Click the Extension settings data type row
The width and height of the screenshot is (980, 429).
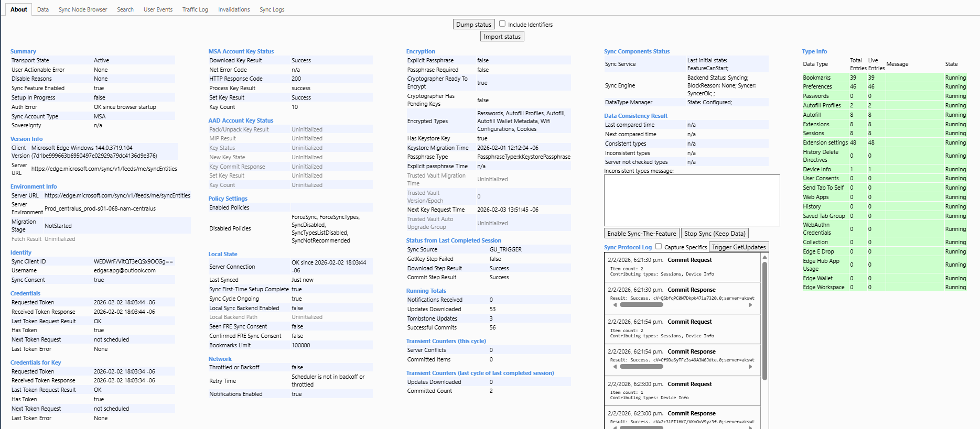point(884,143)
